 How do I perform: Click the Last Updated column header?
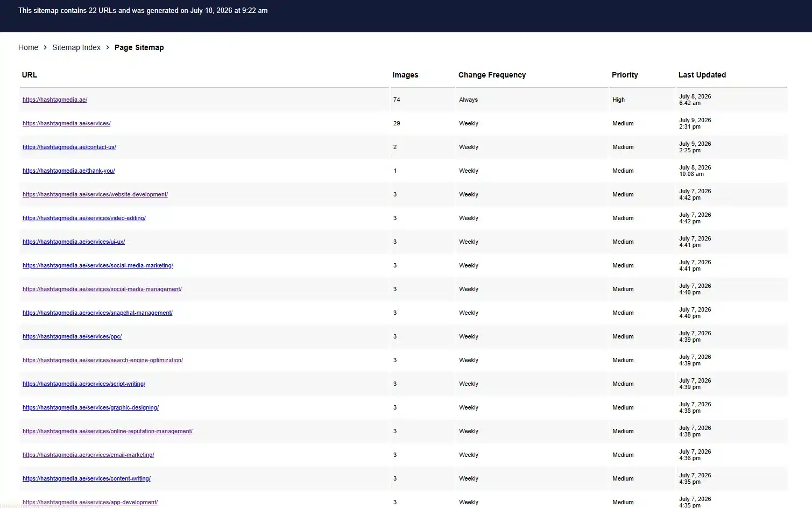pyautogui.click(x=702, y=75)
